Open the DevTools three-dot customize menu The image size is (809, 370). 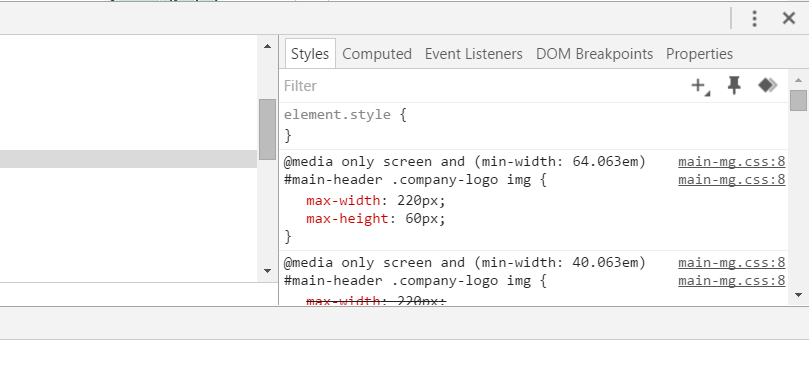[x=754, y=19]
